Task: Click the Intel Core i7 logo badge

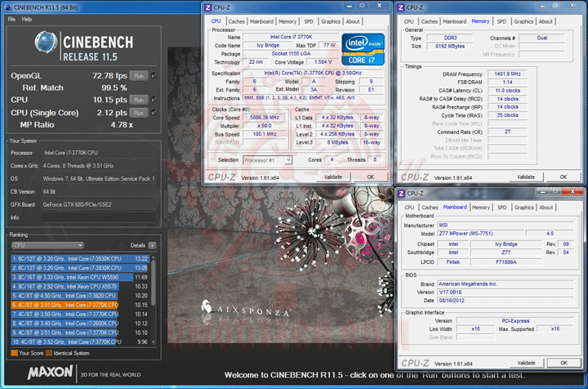Action: pos(363,49)
